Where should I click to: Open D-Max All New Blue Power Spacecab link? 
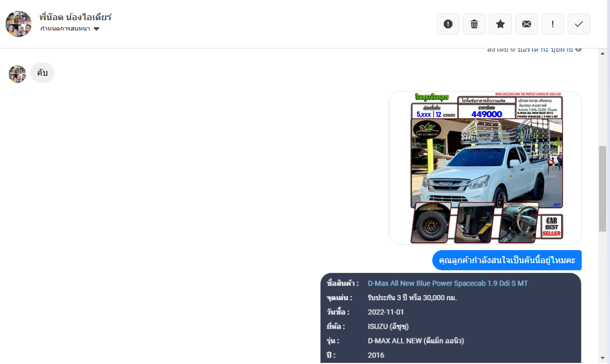(448, 283)
